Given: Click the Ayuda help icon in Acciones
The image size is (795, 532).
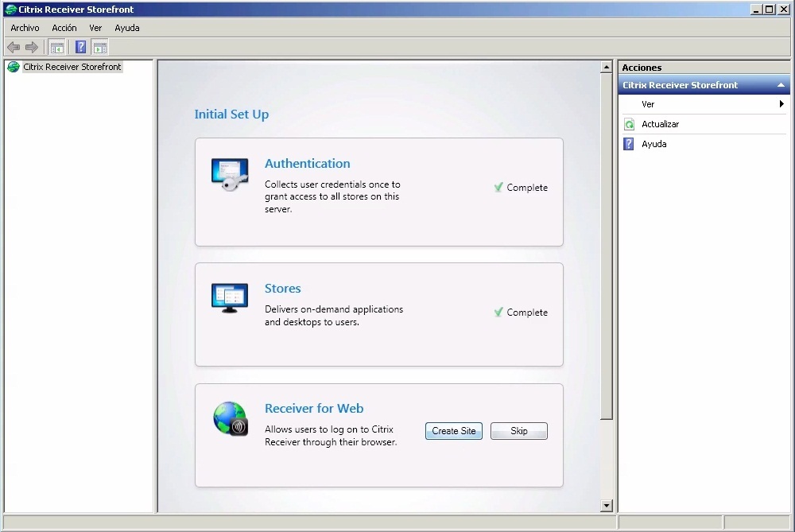Looking at the screenshot, I should (629, 144).
